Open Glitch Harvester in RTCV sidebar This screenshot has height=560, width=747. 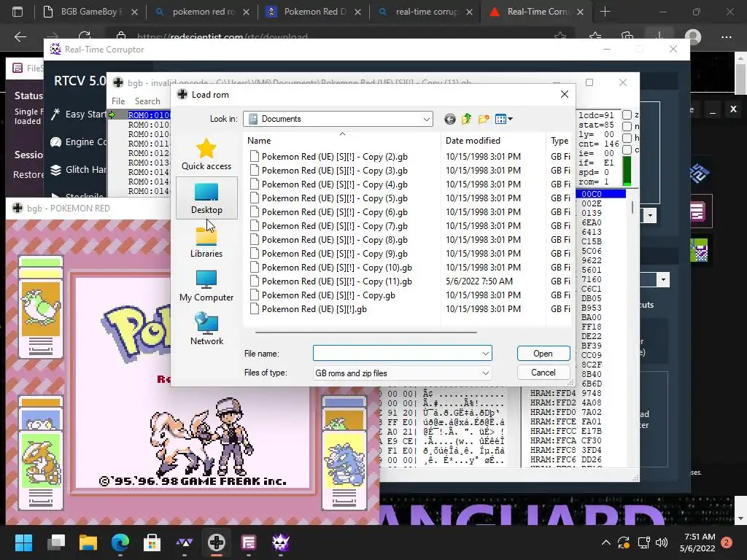[80, 169]
